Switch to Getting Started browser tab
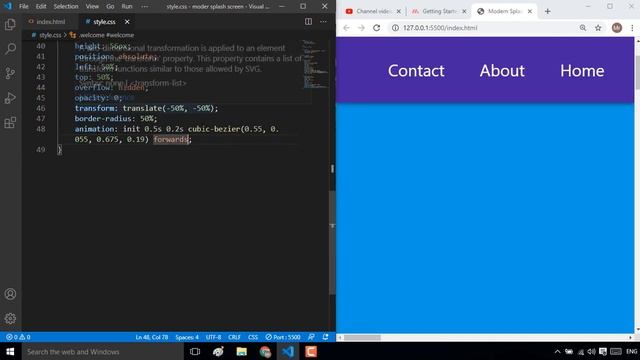640x360 pixels. (438, 11)
